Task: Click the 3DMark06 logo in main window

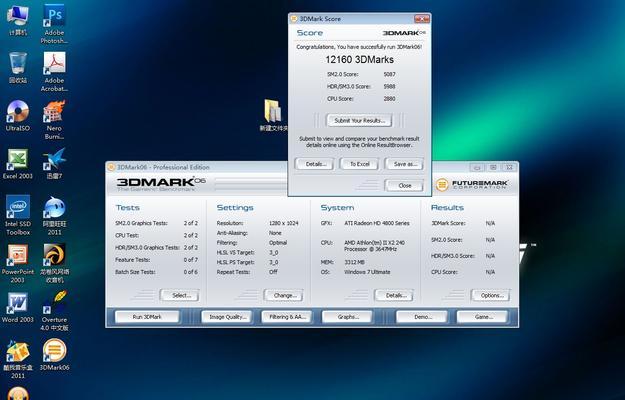Action: pos(161,183)
